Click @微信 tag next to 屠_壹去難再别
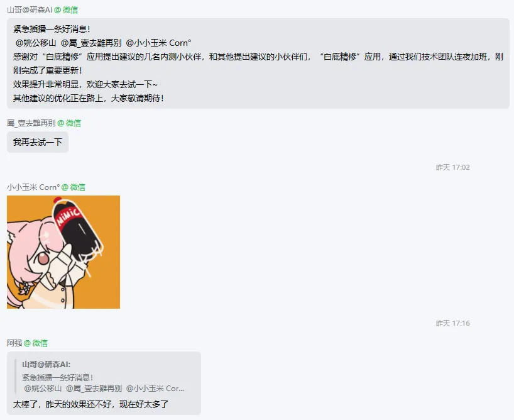 [x=69, y=123]
